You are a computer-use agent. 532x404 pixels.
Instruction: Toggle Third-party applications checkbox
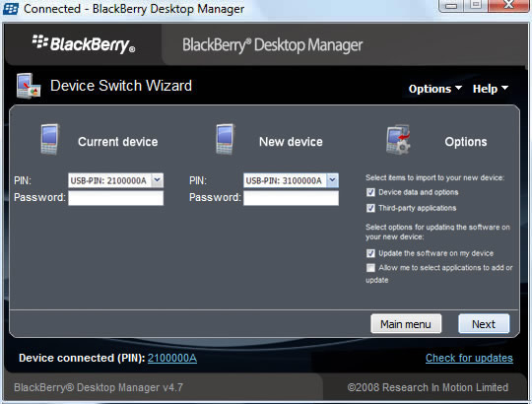(370, 208)
